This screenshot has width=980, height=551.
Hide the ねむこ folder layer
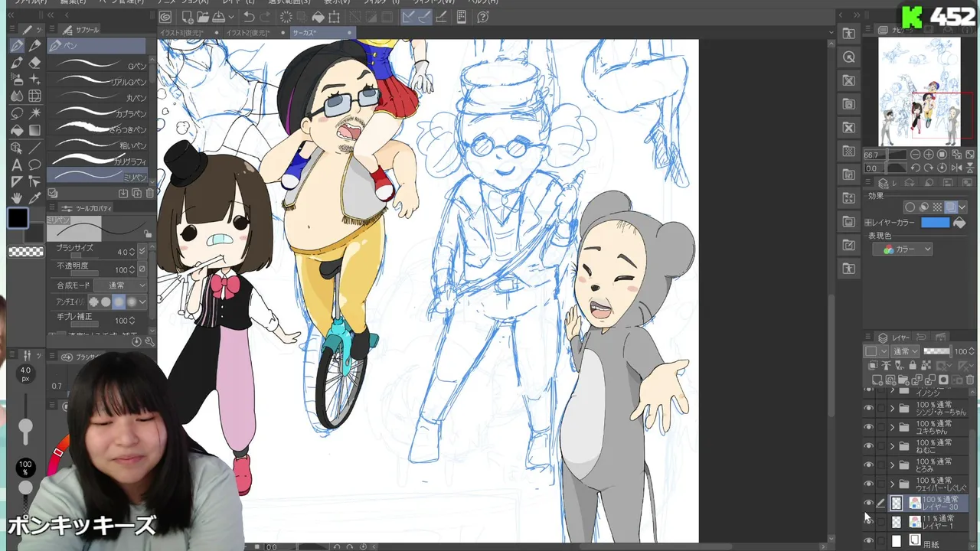click(868, 446)
